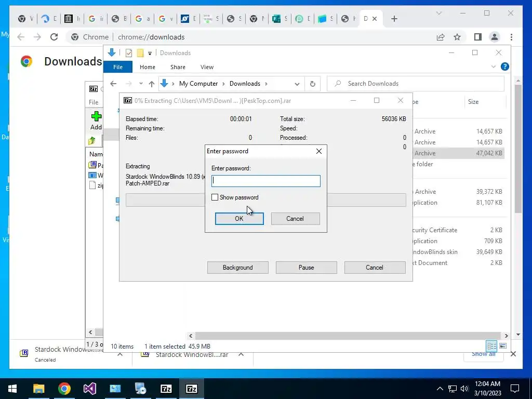The height and width of the screenshot is (399, 532).
Task: Select the WindowBlinds skin file row
Action: (458, 252)
